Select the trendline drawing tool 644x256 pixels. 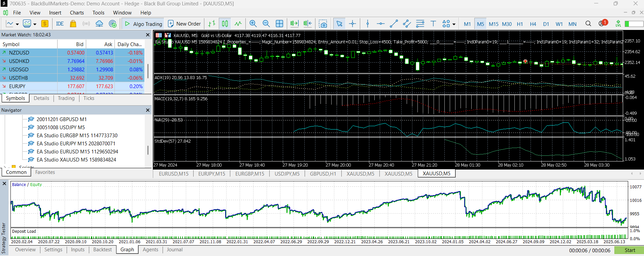pos(394,24)
